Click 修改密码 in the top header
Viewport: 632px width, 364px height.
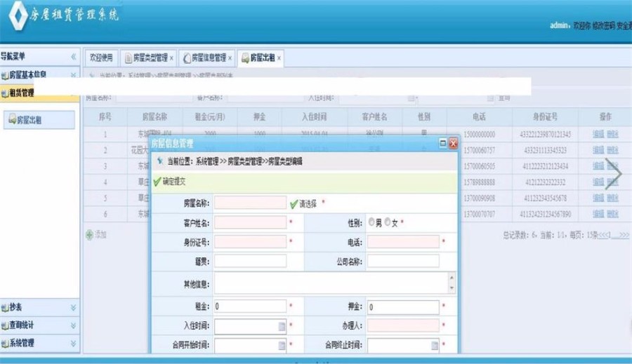pos(603,25)
